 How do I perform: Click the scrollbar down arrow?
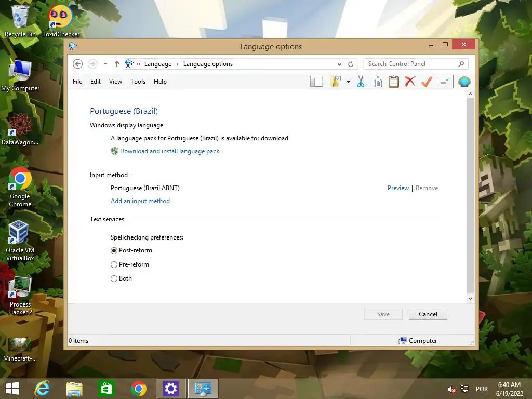[470, 299]
